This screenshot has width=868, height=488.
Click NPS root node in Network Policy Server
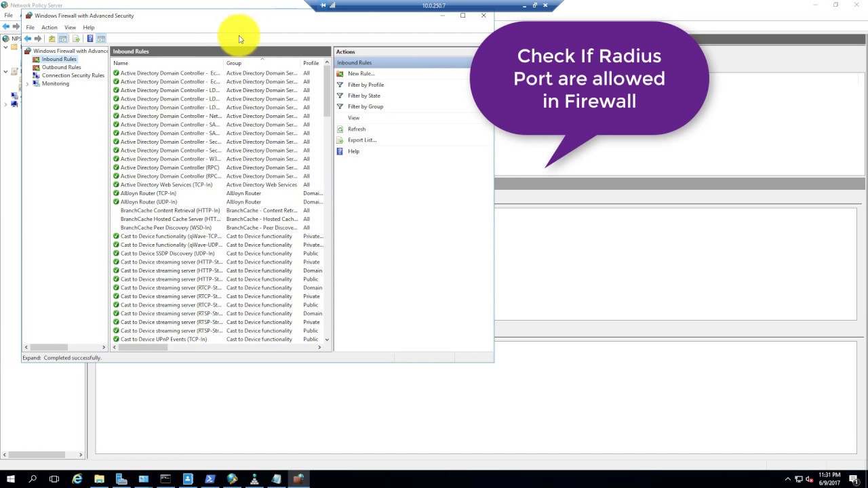pos(13,39)
